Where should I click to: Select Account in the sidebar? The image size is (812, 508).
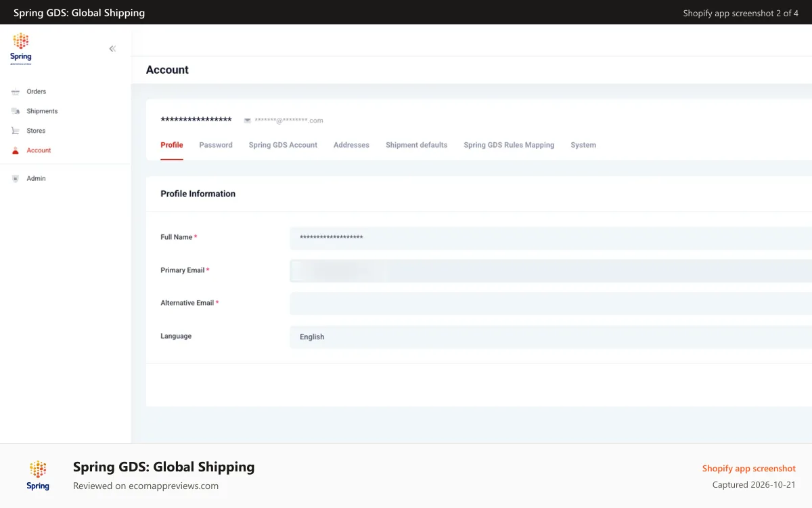pyautogui.click(x=39, y=150)
